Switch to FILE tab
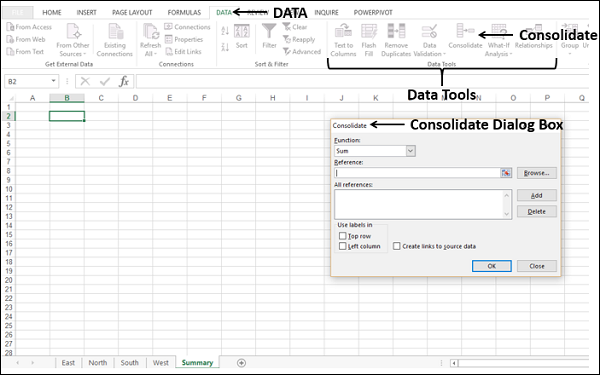Viewport: 600px width, 375px height. pos(18,12)
